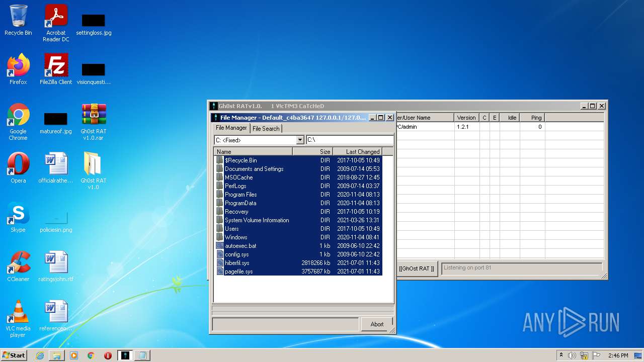Select the Users folder icon
Screen dimensions: 644x362
[220, 229]
